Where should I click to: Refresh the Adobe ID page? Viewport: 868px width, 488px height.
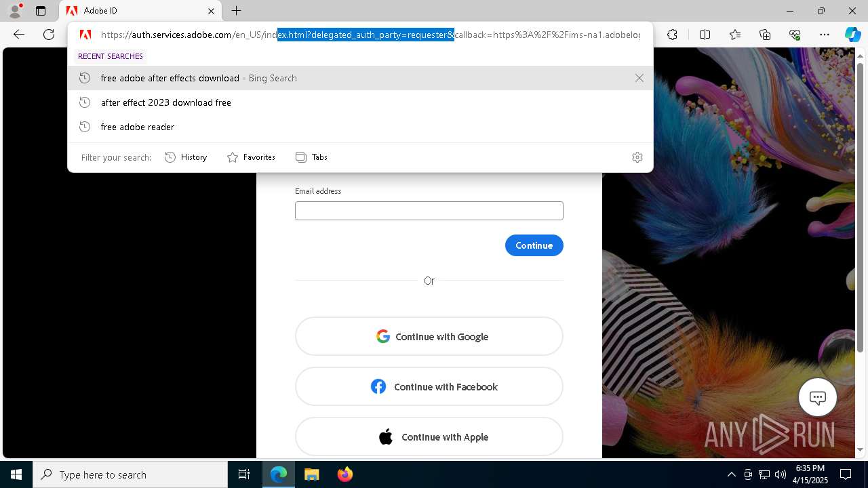pos(49,35)
